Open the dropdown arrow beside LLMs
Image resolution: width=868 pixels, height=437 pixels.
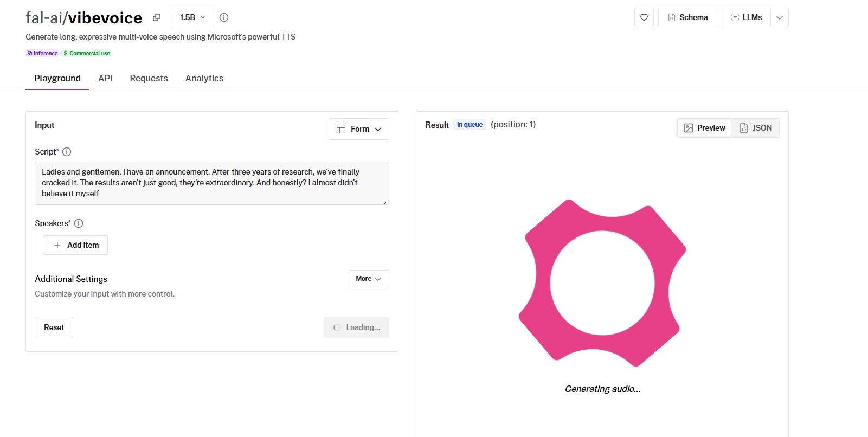779,17
